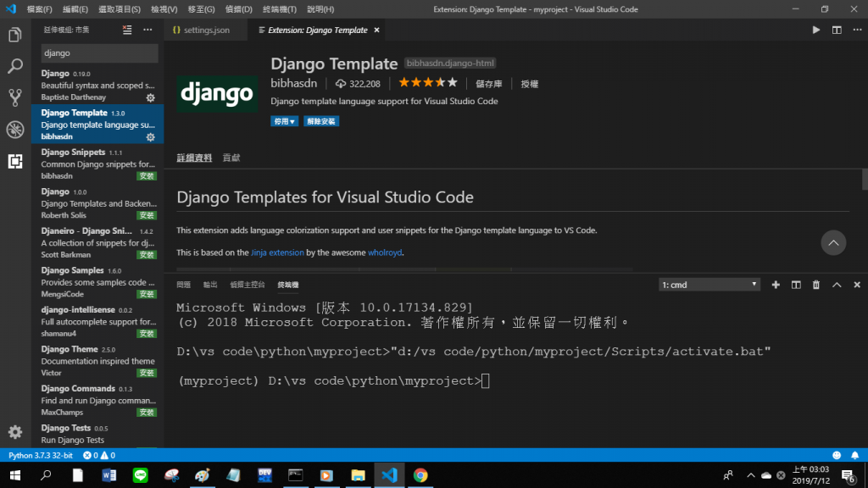Install the Django Samples extension

pyautogui.click(x=147, y=294)
